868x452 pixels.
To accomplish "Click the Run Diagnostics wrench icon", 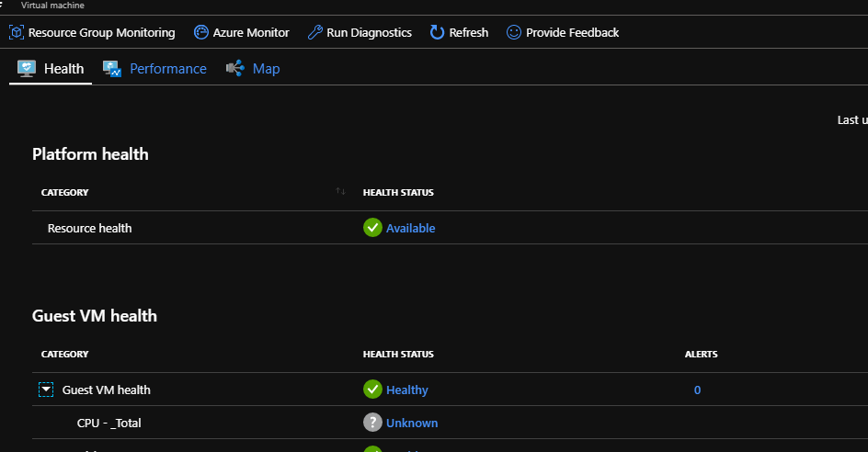I will coord(314,32).
